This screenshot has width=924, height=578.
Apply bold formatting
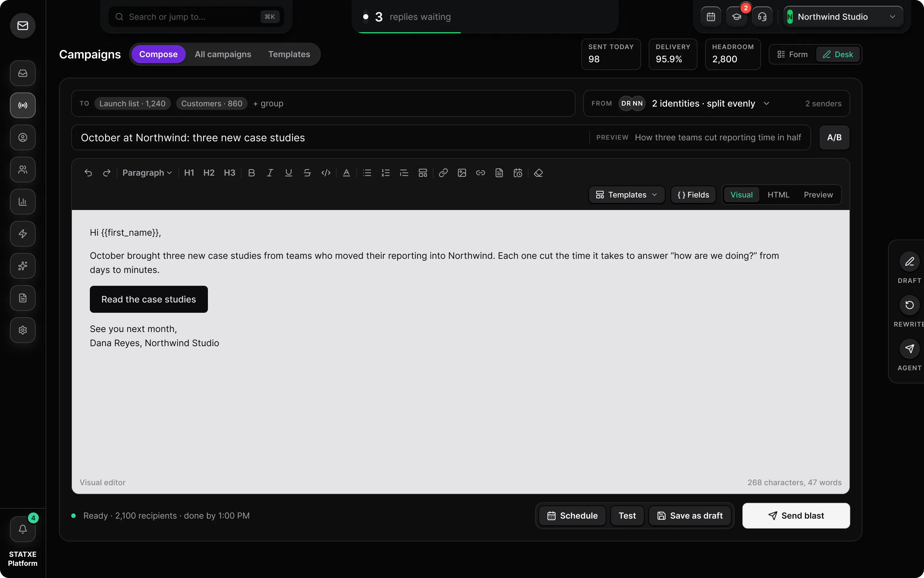[251, 173]
